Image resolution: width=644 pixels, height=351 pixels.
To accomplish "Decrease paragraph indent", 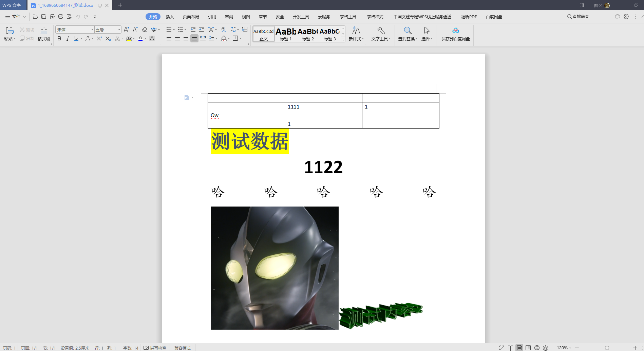I will (193, 30).
